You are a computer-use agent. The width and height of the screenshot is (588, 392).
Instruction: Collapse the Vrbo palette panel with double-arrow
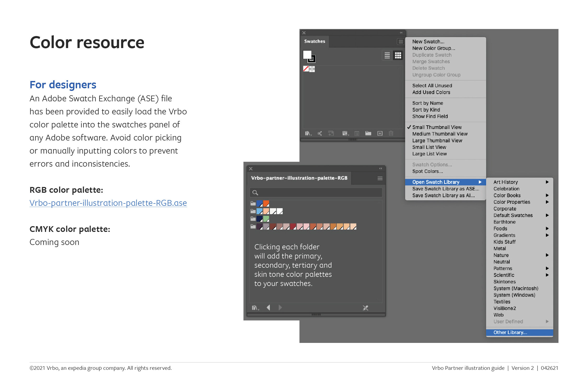(381, 168)
